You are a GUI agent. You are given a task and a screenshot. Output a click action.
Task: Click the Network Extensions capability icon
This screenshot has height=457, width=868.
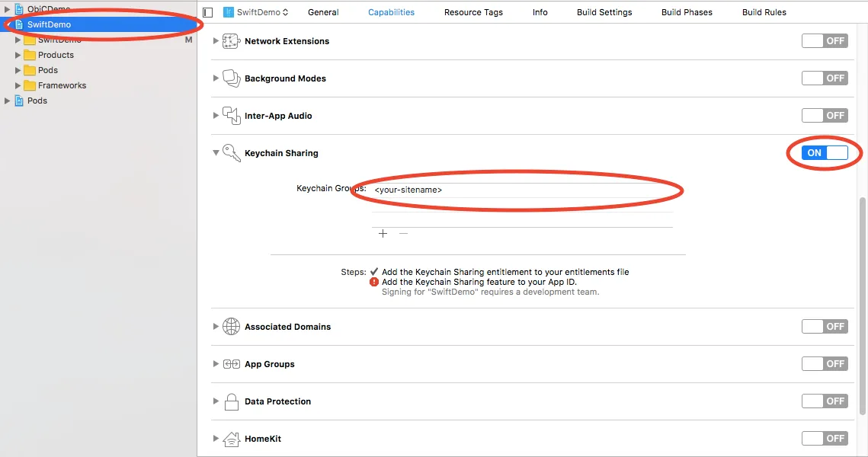click(231, 41)
